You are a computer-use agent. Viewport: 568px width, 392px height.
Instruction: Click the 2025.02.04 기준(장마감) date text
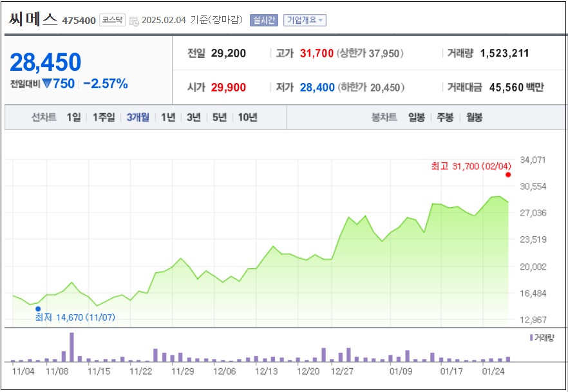coord(192,20)
